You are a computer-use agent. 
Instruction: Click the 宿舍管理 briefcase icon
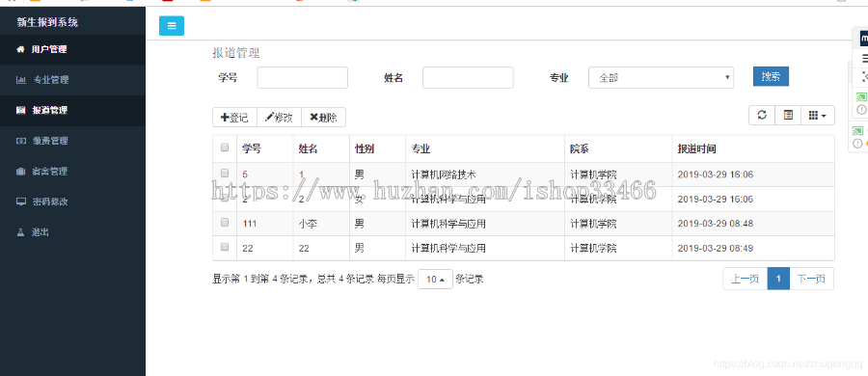pyautogui.click(x=21, y=171)
